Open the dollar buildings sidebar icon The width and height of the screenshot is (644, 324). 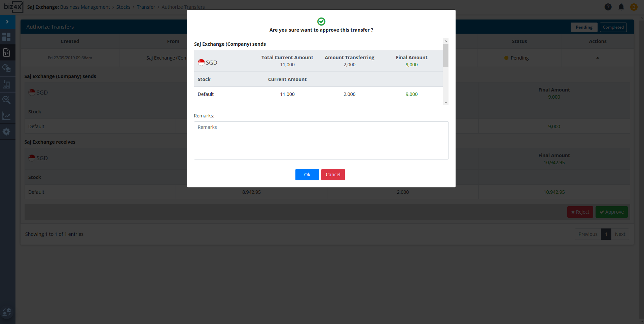tap(6, 84)
